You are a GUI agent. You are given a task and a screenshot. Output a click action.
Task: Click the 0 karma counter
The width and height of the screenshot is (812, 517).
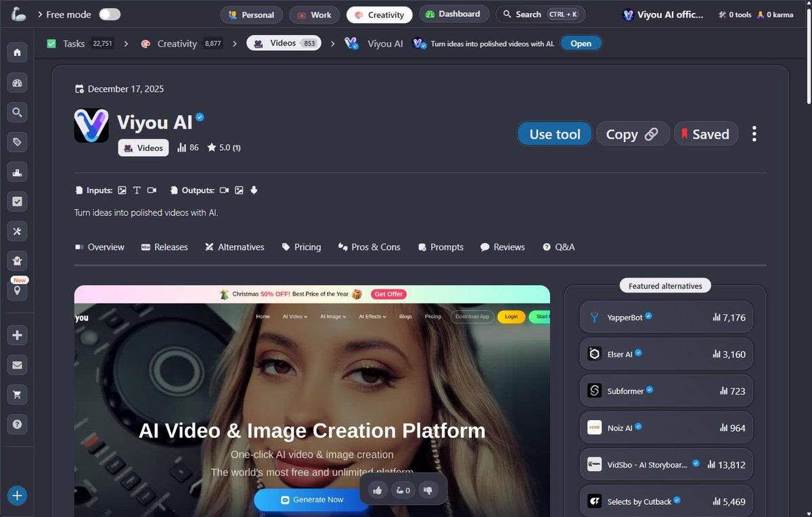pos(775,14)
